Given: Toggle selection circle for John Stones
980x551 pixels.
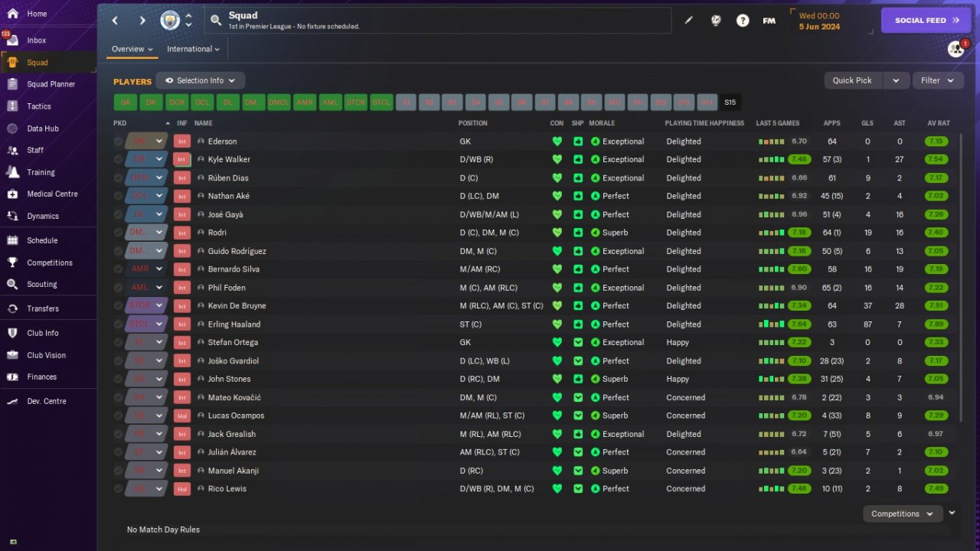Looking at the screenshot, I should tap(118, 379).
